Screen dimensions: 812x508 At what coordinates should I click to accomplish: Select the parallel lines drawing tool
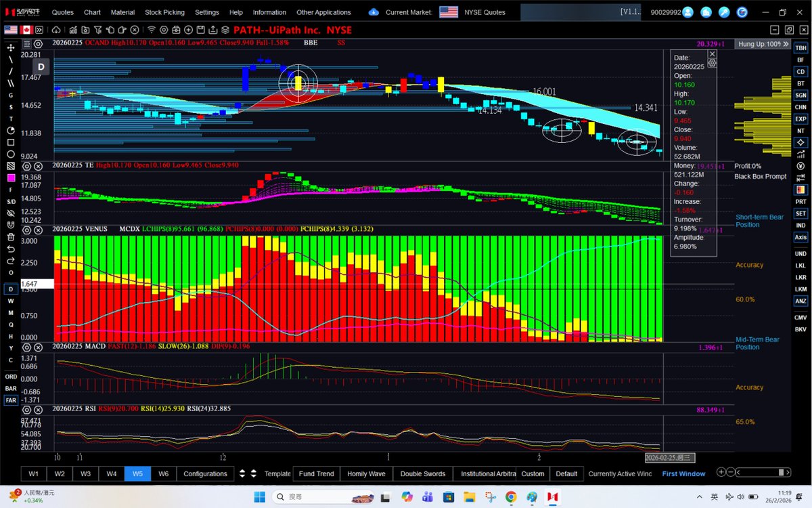11,83
